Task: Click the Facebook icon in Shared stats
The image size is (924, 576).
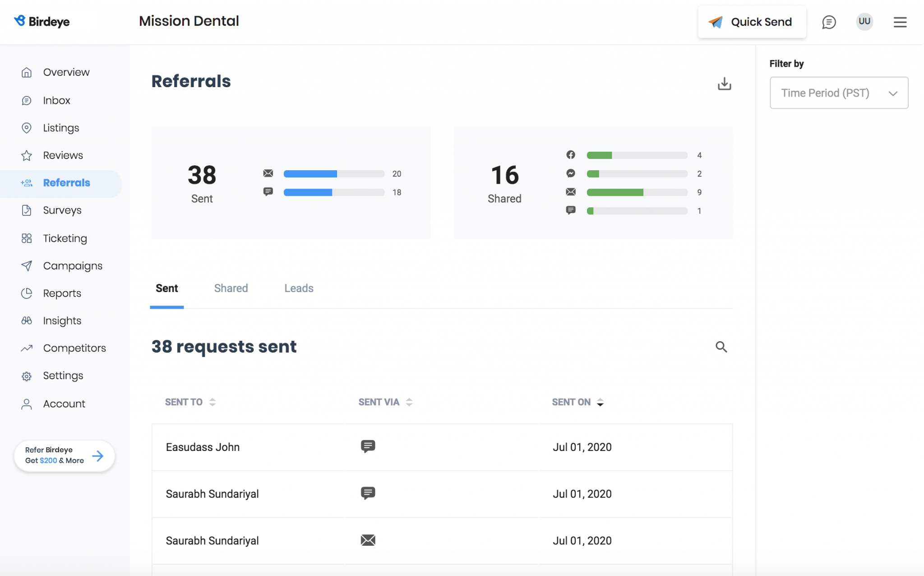Action: point(570,155)
